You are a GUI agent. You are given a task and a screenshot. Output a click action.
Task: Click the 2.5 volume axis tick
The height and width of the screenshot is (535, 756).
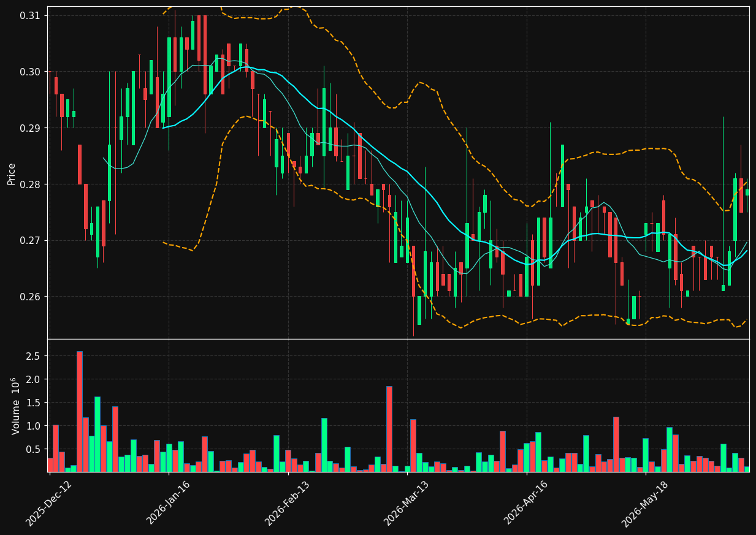tap(34, 356)
